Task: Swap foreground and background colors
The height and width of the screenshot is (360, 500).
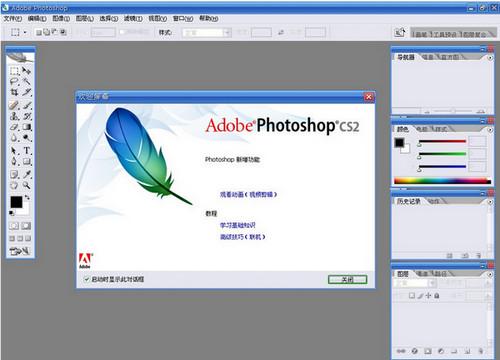Action: click(27, 197)
